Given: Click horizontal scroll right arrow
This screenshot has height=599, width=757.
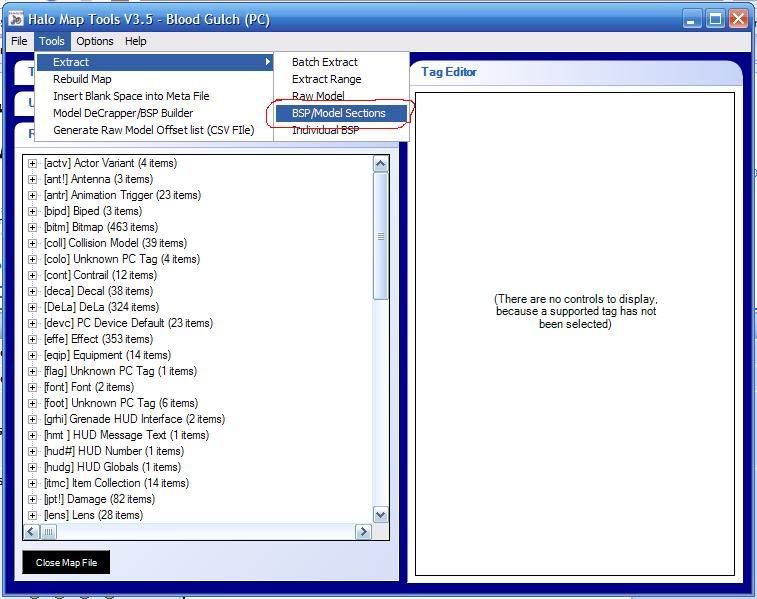Looking at the screenshot, I should click(x=363, y=532).
